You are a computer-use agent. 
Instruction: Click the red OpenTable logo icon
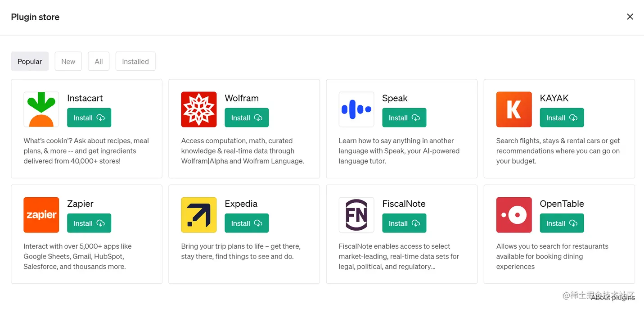coord(514,215)
